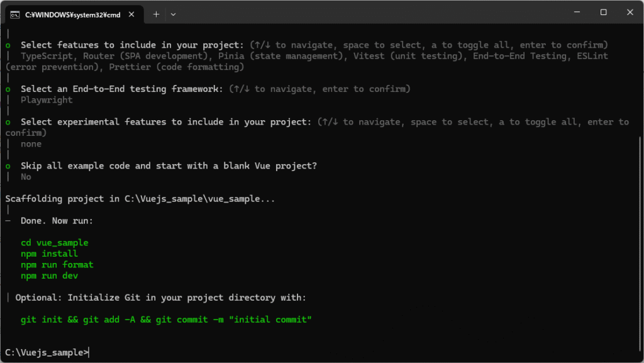The height and width of the screenshot is (363, 644).
Task: Expand the new tab profile dropdown
Action: (x=174, y=14)
